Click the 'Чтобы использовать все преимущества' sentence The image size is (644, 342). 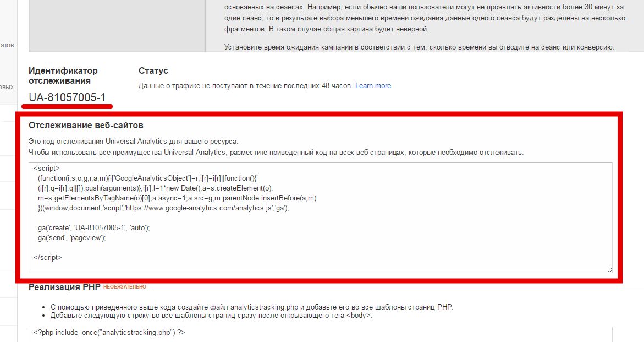point(276,152)
